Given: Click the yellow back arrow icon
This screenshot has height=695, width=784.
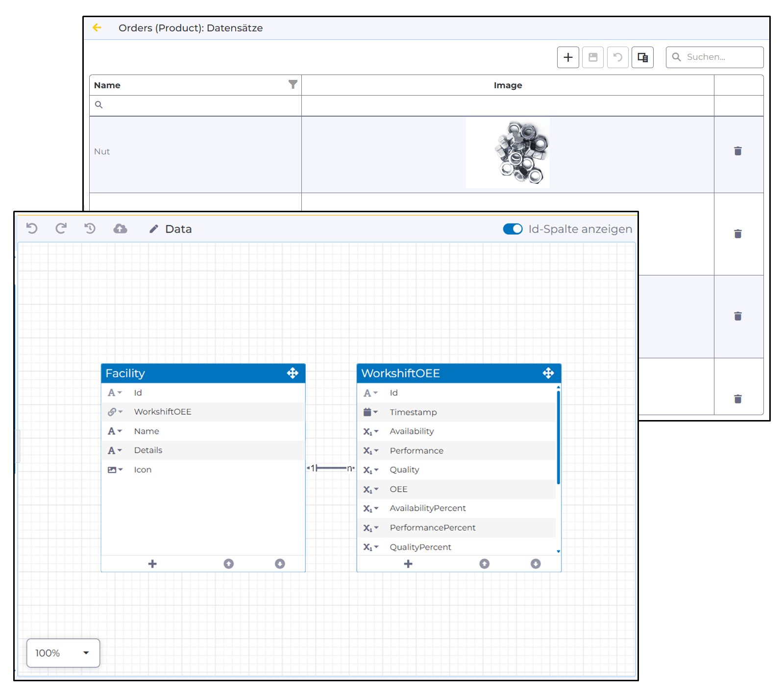Looking at the screenshot, I should [97, 28].
